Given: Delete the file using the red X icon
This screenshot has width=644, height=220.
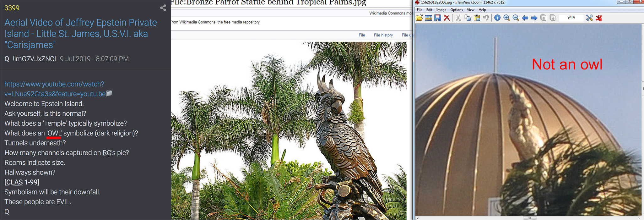Looking at the screenshot, I should click(446, 18).
